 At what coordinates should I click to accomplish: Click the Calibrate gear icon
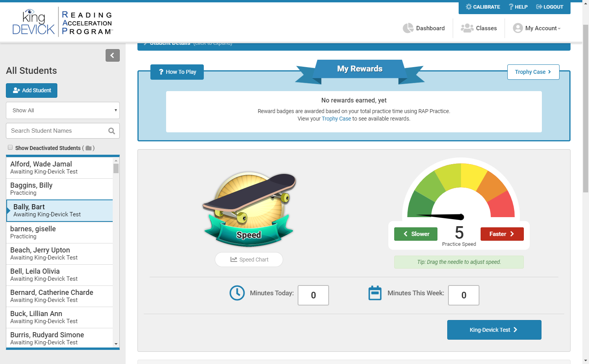(x=468, y=7)
